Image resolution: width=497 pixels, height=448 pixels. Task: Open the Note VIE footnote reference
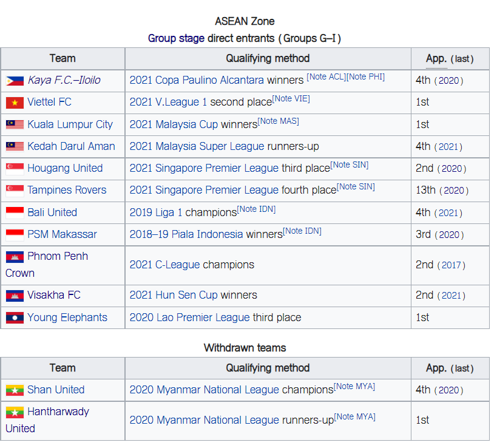pyautogui.click(x=291, y=99)
